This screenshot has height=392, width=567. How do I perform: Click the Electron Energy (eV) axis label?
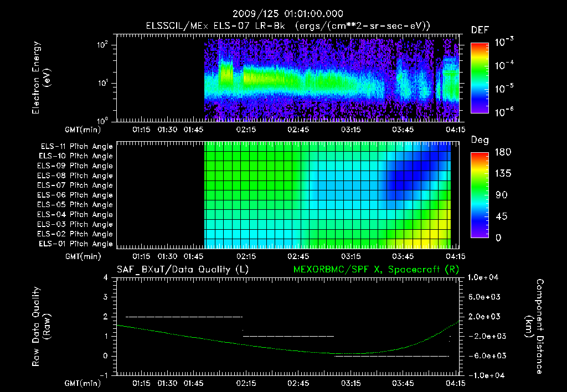click(x=41, y=78)
